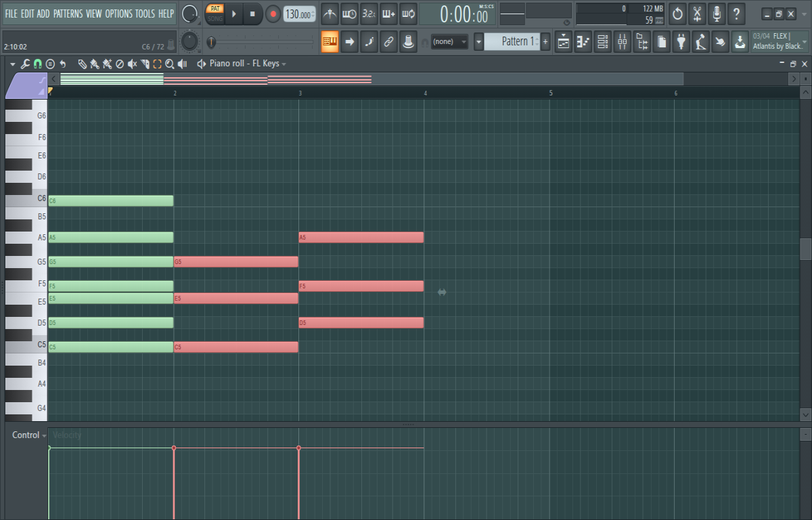Activate the orange Select tool
The width and height of the screenshot is (812, 520).
[157, 64]
